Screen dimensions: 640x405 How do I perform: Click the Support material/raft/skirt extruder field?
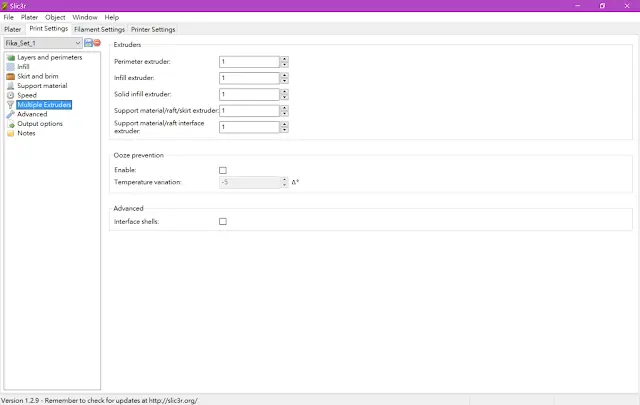249,111
